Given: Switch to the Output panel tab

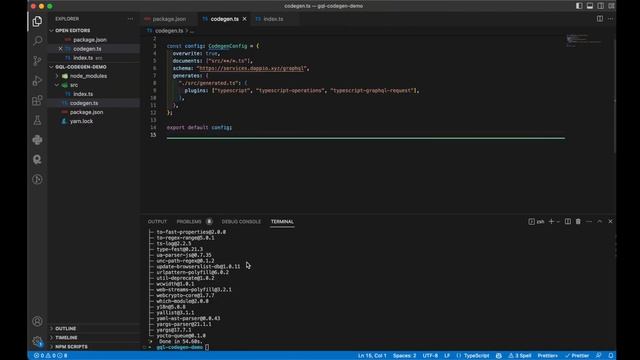Looking at the screenshot, I should pyautogui.click(x=157, y=221).
